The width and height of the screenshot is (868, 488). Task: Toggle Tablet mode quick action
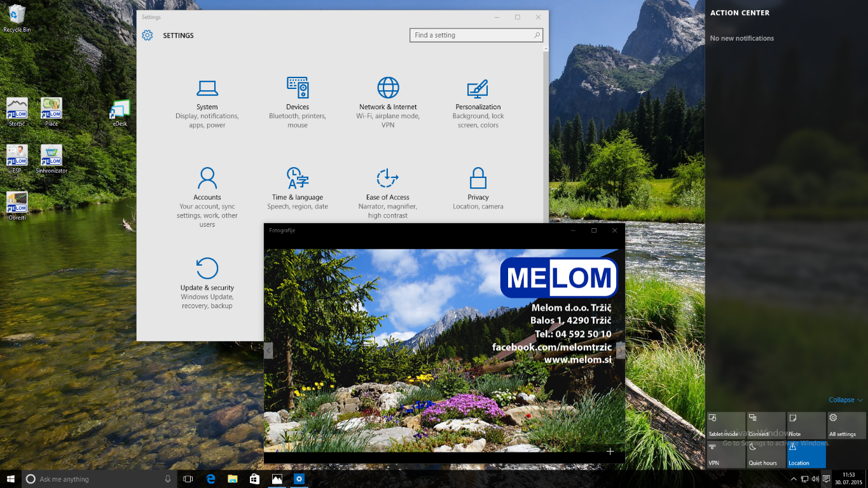click(726, 426)
